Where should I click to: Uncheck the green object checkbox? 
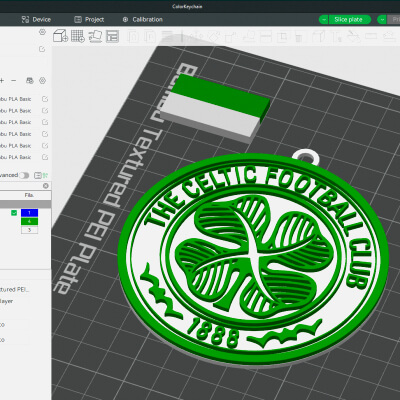click(x=14, y=213)
